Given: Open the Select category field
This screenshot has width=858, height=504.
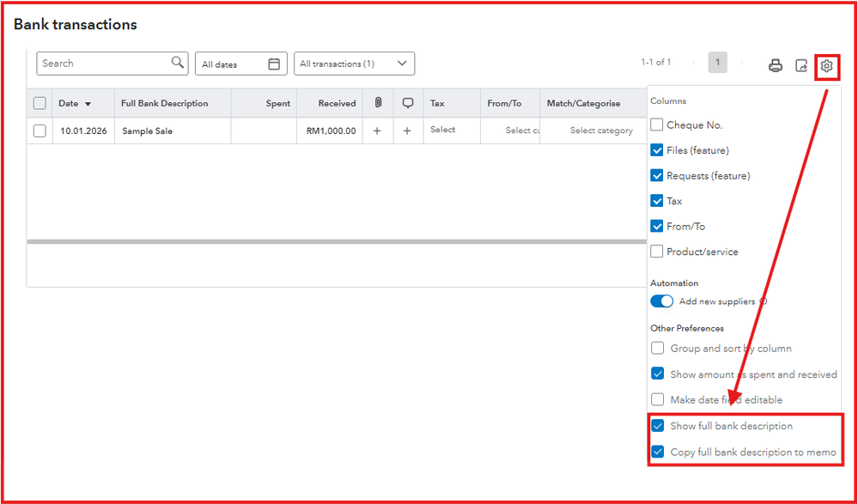Looking at the screenshot, I should pos(601,131).
